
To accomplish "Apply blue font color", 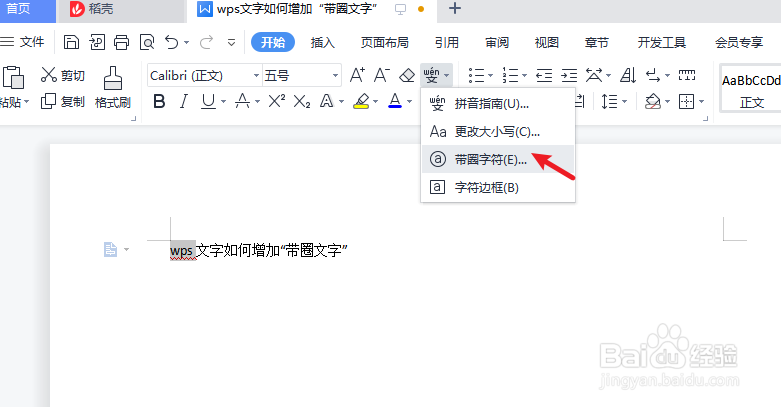I will pyautogui.click(x=395, y=102).
